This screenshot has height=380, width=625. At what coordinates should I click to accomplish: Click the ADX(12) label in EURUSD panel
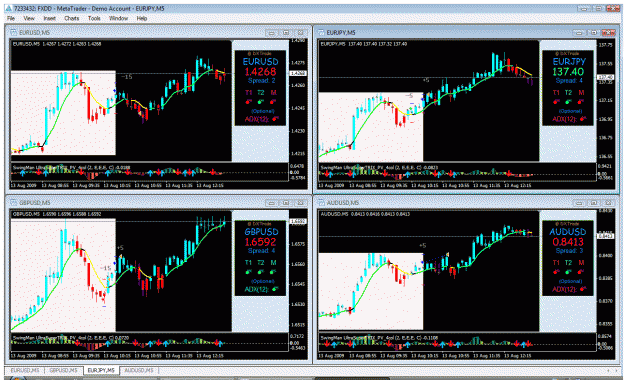coord(257,119)
